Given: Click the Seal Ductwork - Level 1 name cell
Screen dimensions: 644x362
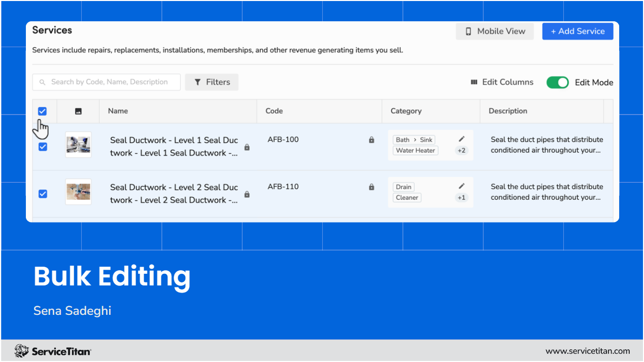Looking at the screenshot, I should coord(174,147).
